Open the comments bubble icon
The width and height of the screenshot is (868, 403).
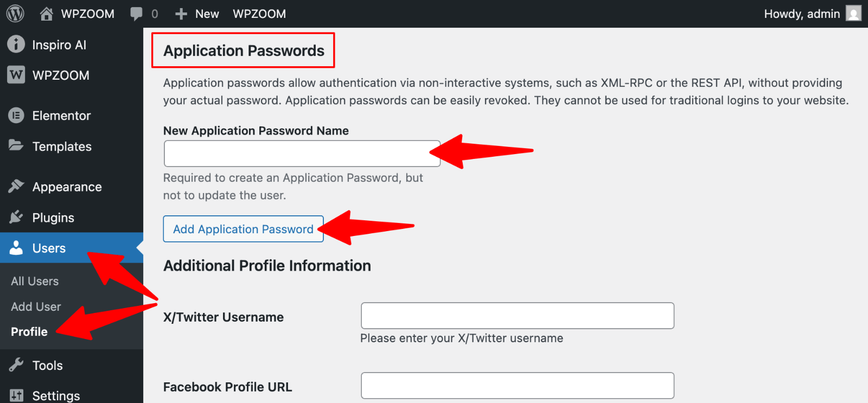pos(136,13)
